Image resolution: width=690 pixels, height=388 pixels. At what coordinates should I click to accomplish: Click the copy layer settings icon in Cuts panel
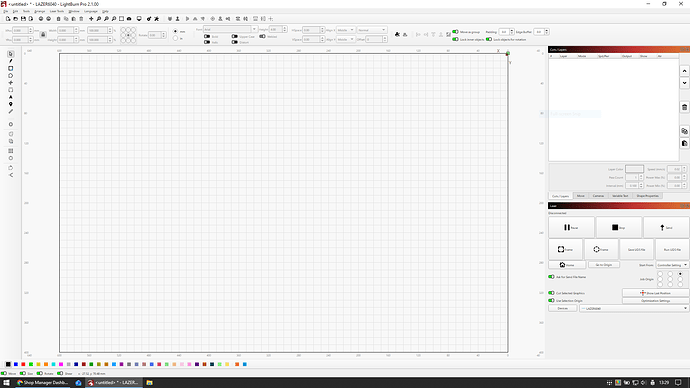(x=684, y=131)
